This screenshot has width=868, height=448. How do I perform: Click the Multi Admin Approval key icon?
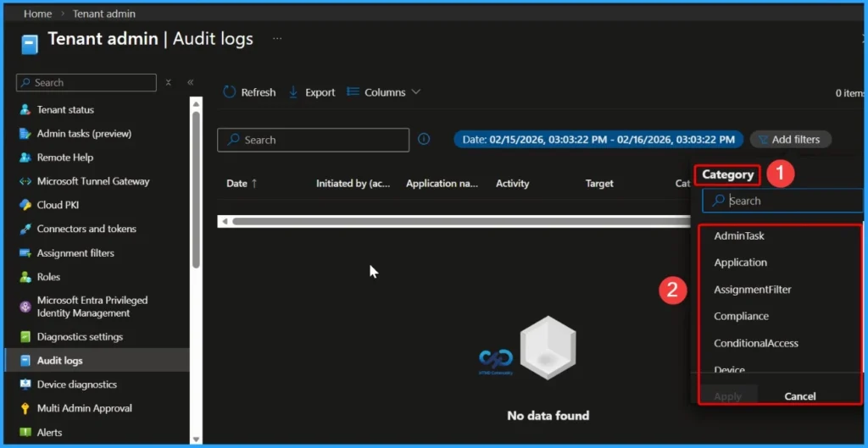click(25, 408)
